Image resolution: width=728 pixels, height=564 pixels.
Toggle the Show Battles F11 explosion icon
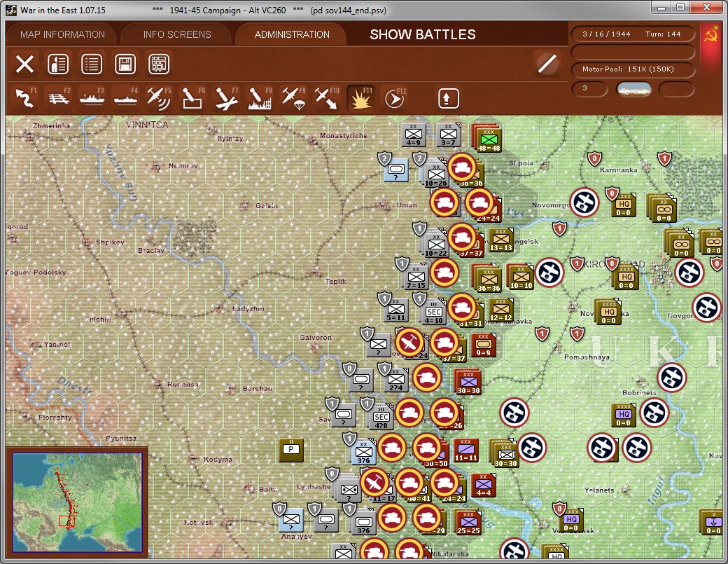pos(360,98)
